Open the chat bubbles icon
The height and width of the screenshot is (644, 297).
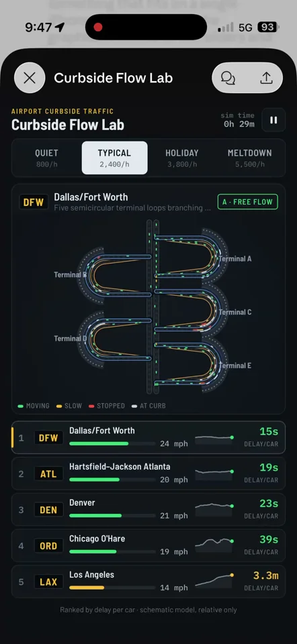tap(228, 78)
